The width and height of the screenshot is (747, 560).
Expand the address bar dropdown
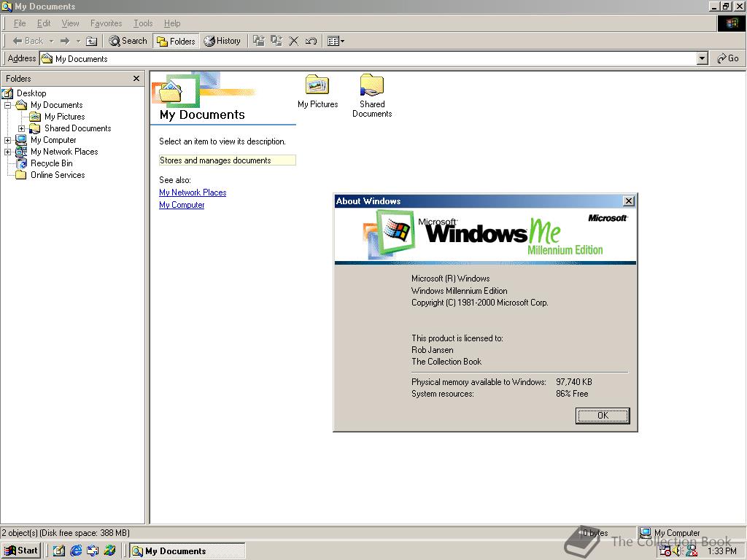(703, 58)
